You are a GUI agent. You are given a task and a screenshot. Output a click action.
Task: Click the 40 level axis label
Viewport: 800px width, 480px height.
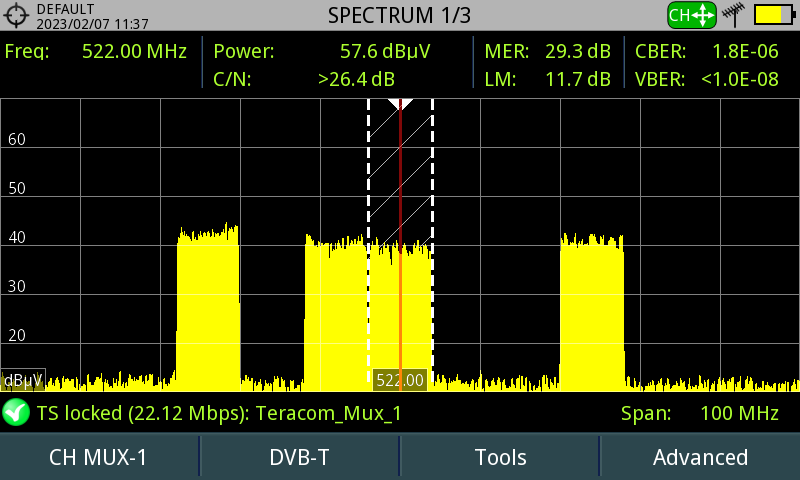(17, 237)
